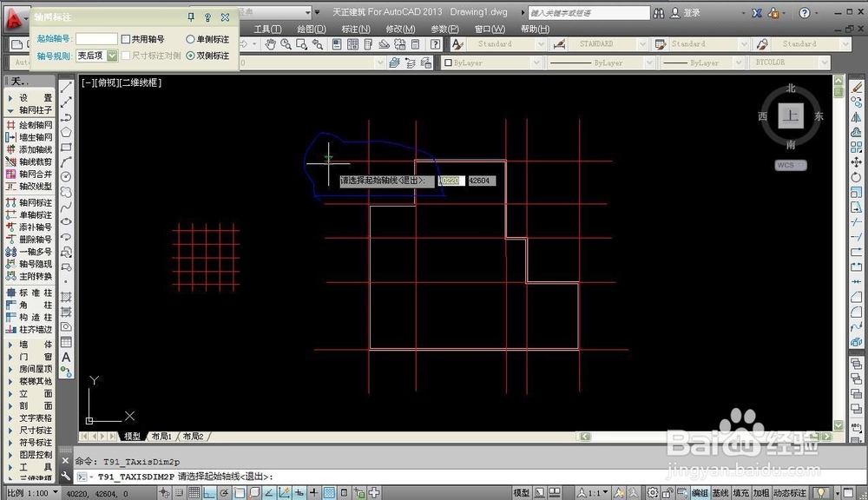
Task: Expand 墙体 section
Action: (30, 345)
